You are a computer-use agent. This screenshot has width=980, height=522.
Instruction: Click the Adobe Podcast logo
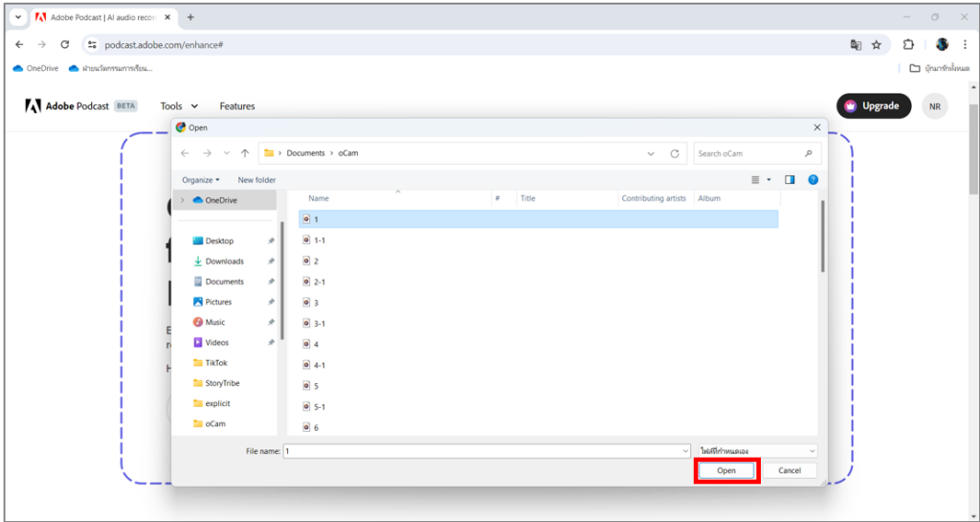pyautogui.click(x=67, y=106)
